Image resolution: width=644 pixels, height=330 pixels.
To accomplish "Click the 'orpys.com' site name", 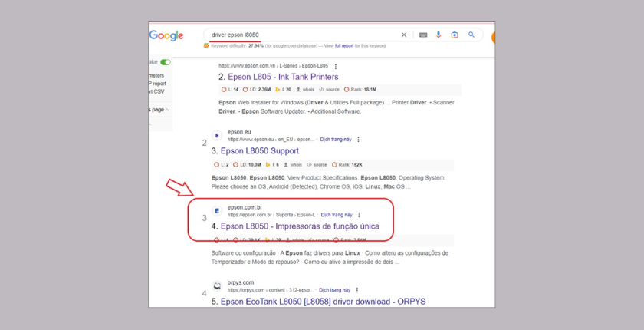I will (241, 282).
